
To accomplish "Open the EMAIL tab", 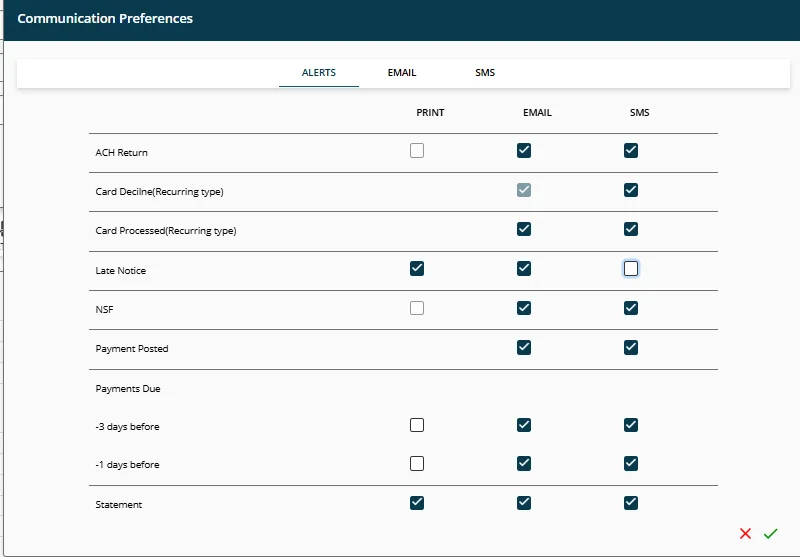I will click(x=402, y=72).
